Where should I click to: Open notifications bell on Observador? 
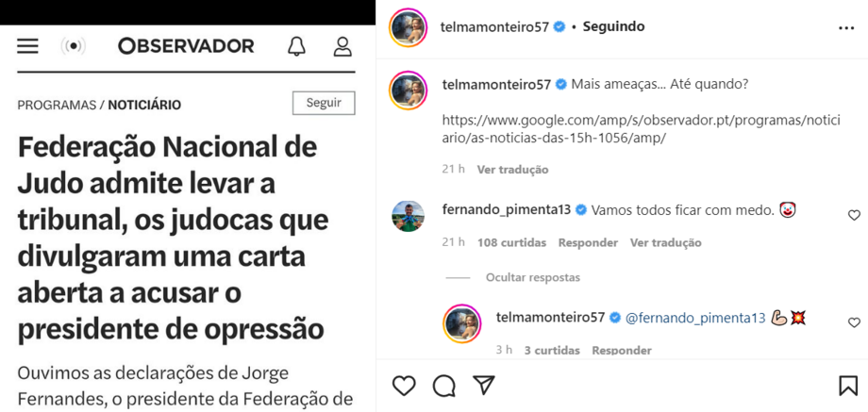click(x=296, y=46)
